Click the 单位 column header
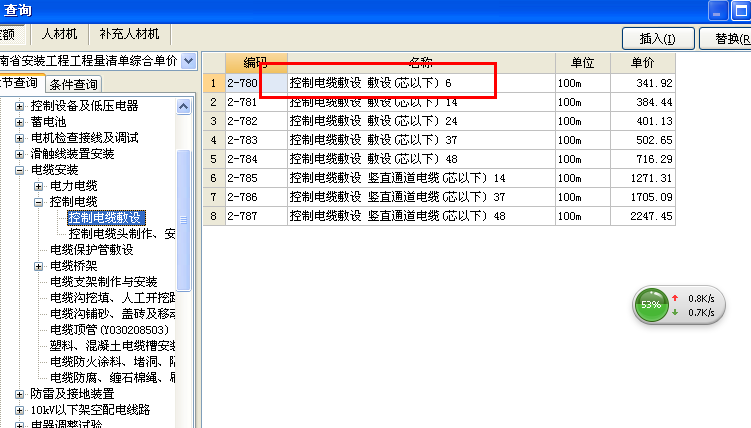The image size is (751, 428). 582,63
